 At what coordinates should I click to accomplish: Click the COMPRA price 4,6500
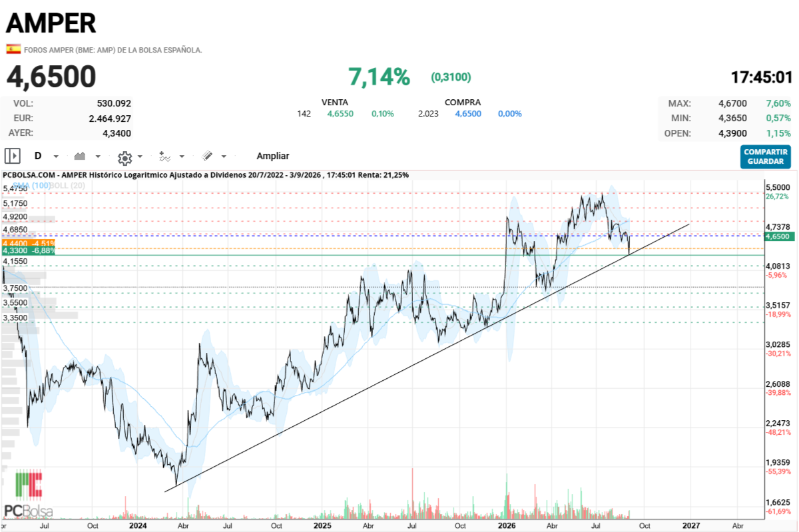coord(468,114)
